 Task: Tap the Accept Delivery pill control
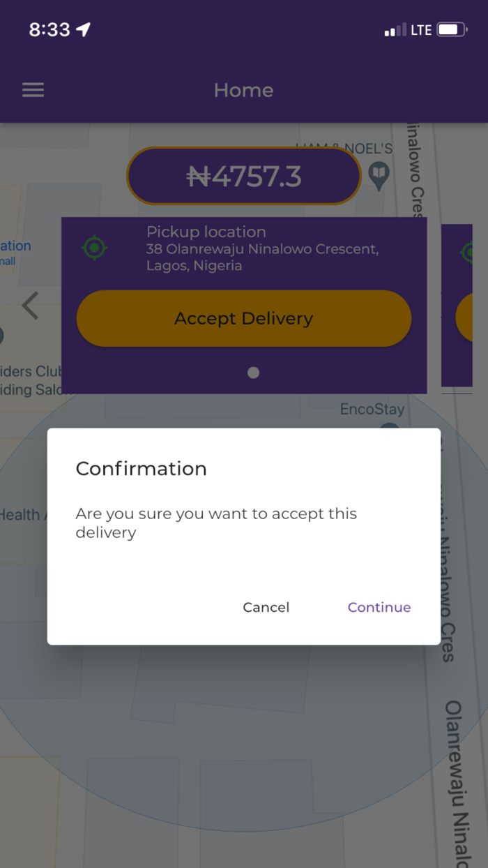click(x=243, y=318)
